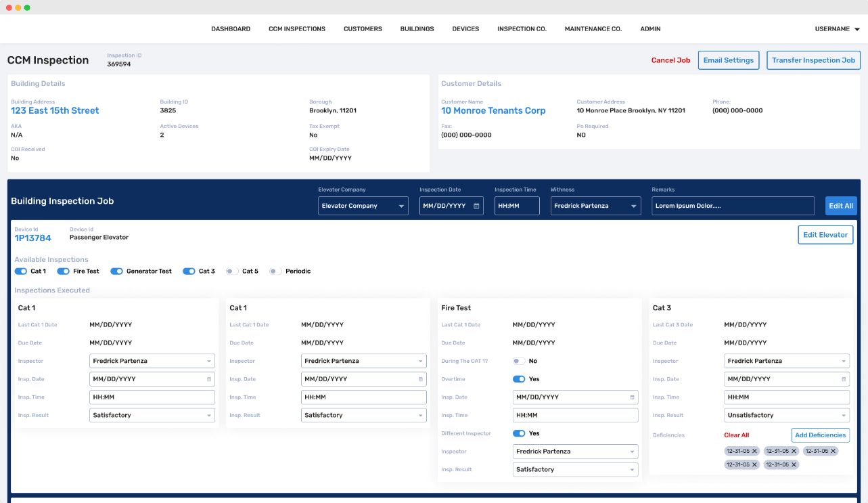Select Inspection ID value 369594

tap(119, 64)
